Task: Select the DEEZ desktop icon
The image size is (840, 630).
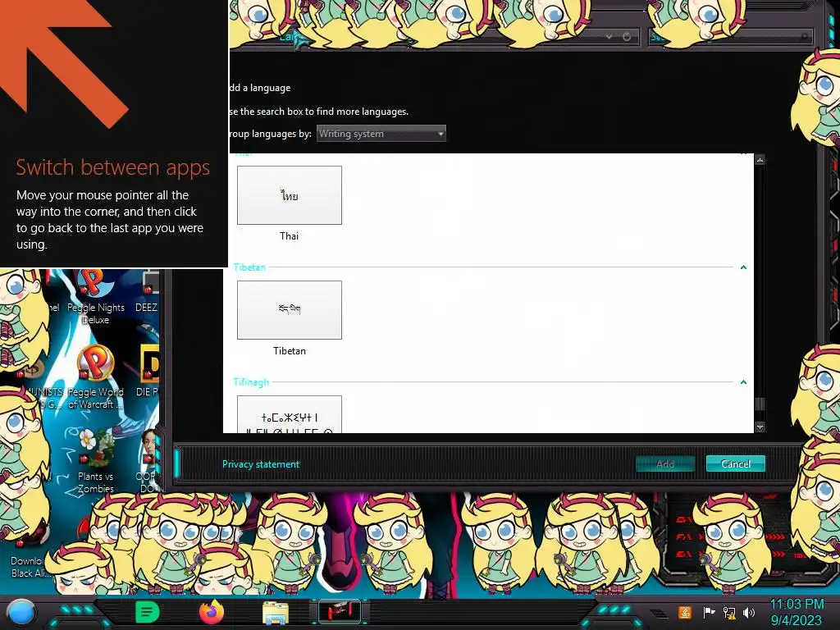Action: coord(147,293)
